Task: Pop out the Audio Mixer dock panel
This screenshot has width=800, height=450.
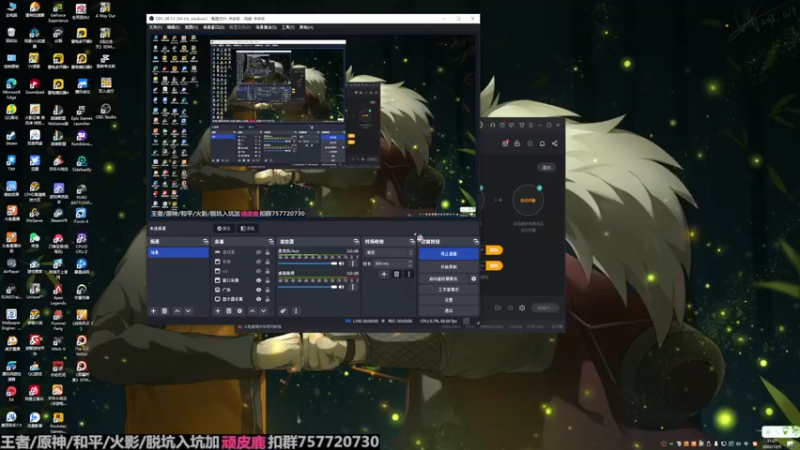Action: tap(356, 241)
